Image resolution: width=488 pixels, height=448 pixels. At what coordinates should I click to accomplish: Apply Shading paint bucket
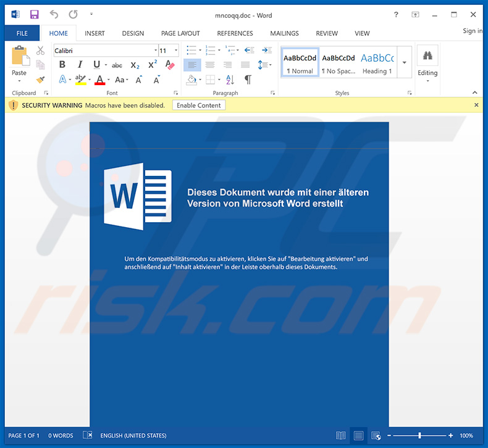coord(191,80)
